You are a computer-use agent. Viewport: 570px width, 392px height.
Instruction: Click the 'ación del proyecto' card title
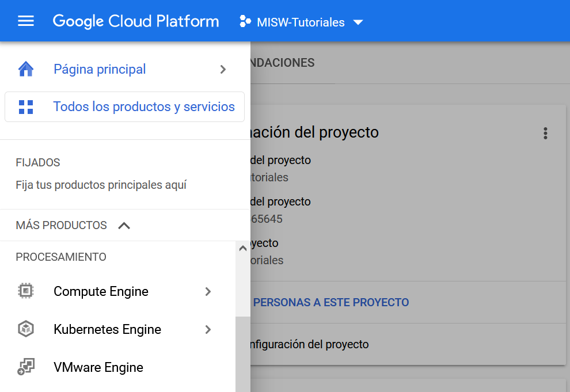314,132
